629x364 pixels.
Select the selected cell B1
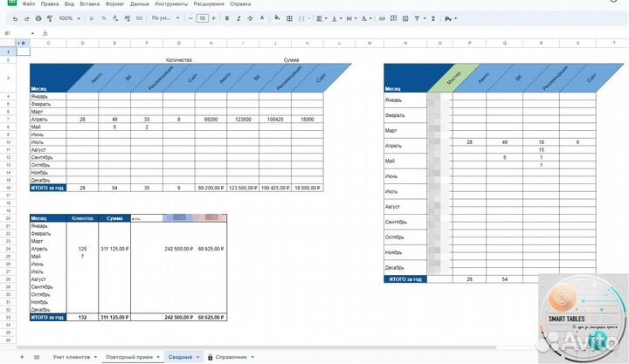24,52
